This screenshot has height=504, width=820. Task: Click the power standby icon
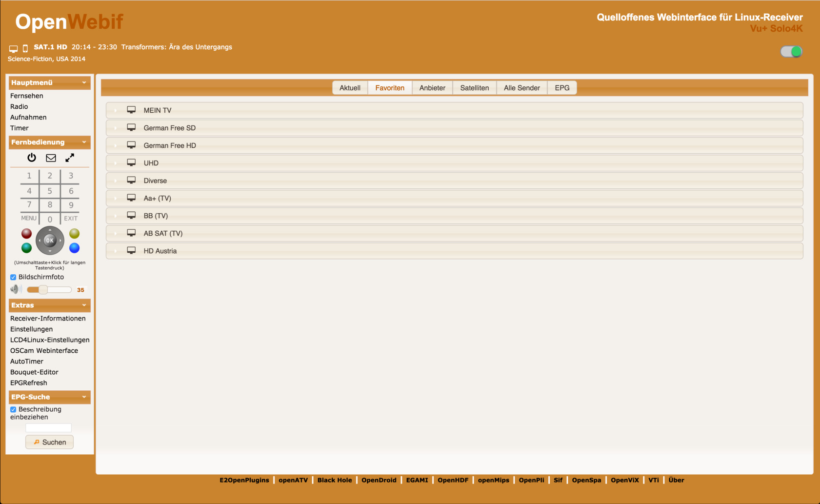pyautogui.click(x=32, y=158)
